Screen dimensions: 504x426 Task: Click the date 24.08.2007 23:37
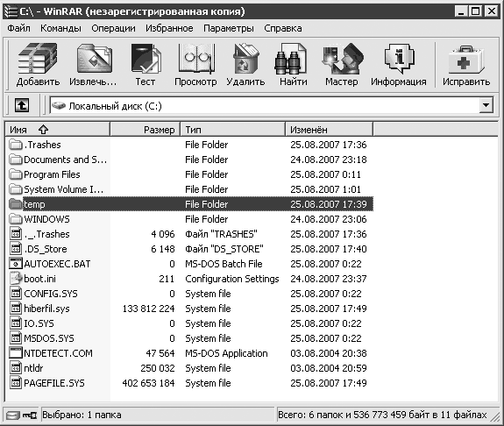329,279
